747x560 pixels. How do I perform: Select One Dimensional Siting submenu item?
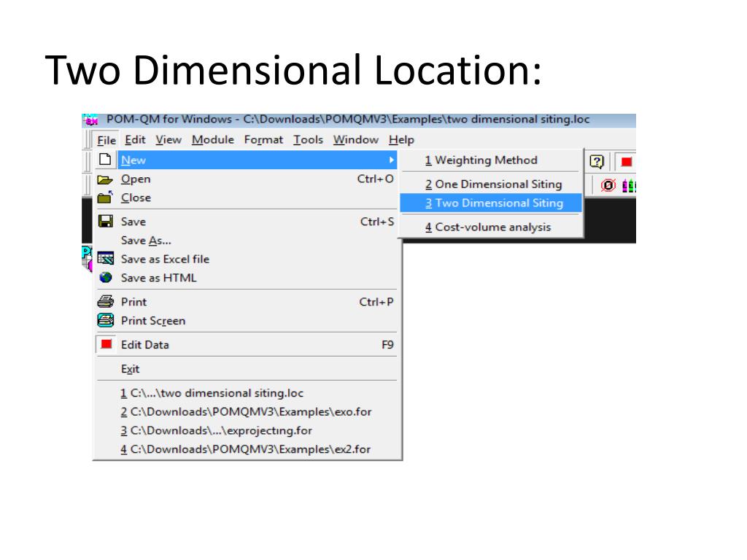[491, 184]
